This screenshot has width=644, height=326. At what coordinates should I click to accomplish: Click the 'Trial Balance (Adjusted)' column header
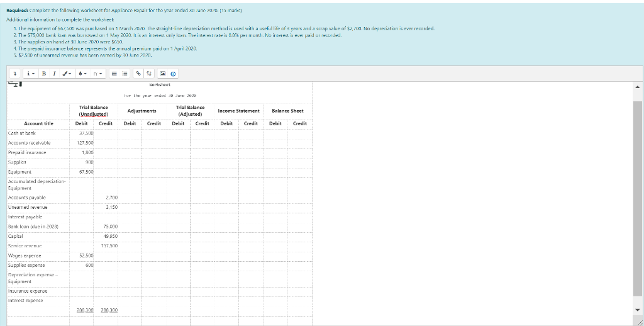190,111
